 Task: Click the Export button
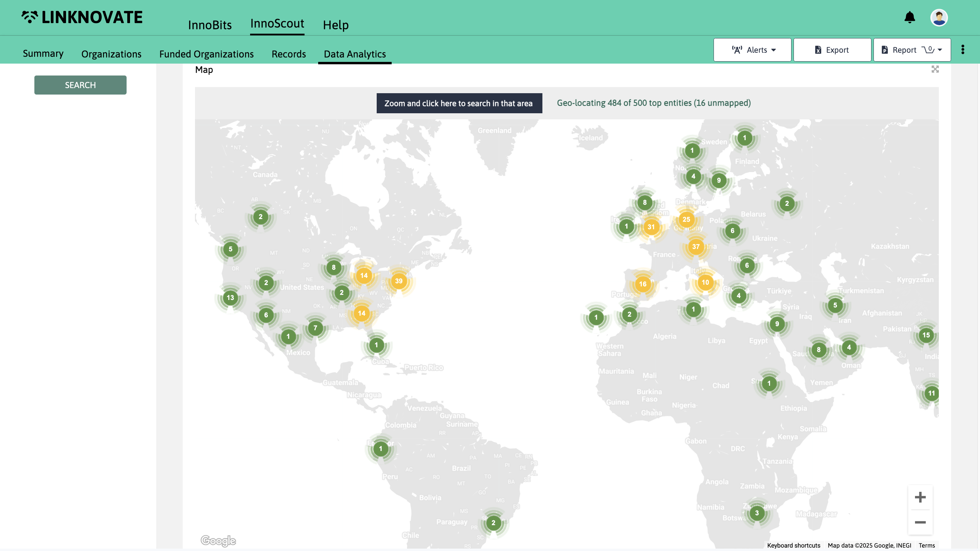tap(832, 50)
